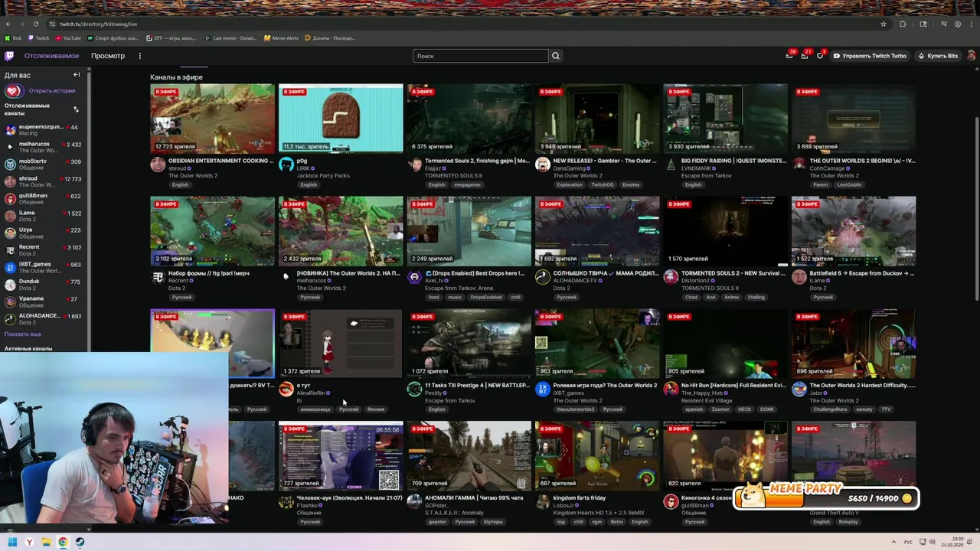Open Windows Start button in taskbar
The height and width of the screenshot is (551, 980).
pos(12,542)
